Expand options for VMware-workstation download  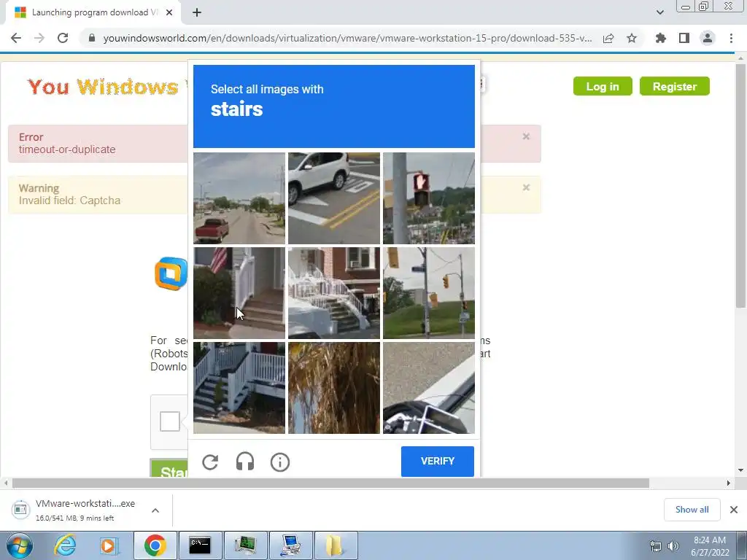pyautogui.click(x=155, y=510)
